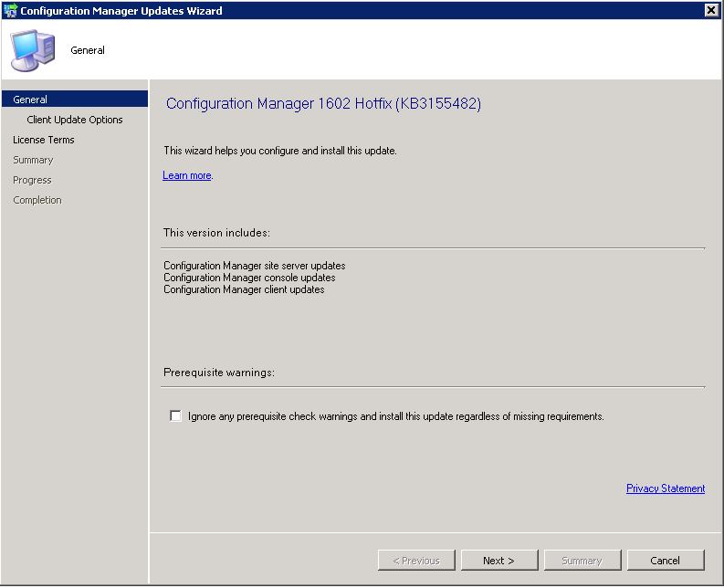Enable ignore prerequisite check warnings checkbox
The height and width of the screenshot is (588, 724).
click(175, 416)
